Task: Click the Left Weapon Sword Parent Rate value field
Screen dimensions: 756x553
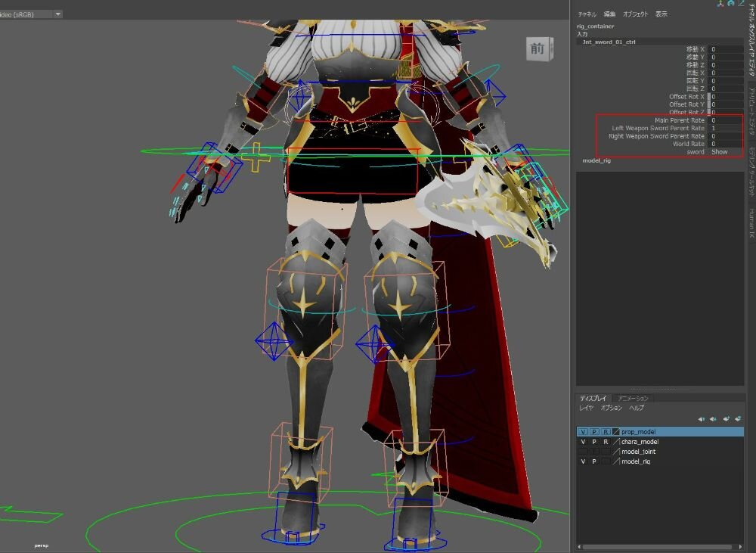Action: pyautogui.click(x=723, y=128)
